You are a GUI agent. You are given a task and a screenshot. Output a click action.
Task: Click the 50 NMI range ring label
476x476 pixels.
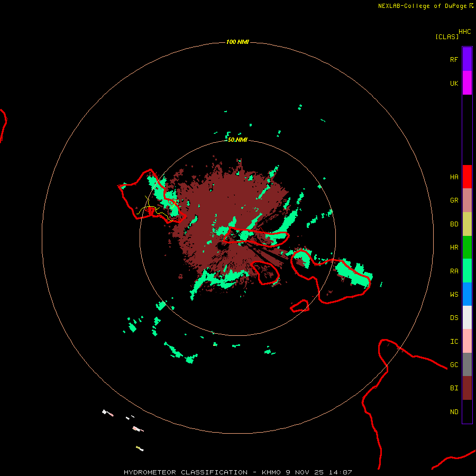tap(237, 140)
